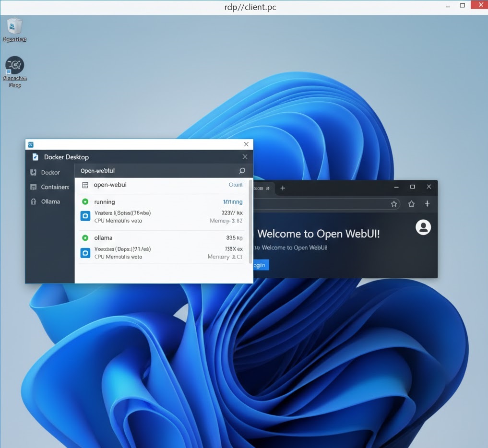This screenshot has width=488, height=448.
Task: Minimize the rdp//client.pc session window
Action: pyautogui.click(x=448, y=7)
